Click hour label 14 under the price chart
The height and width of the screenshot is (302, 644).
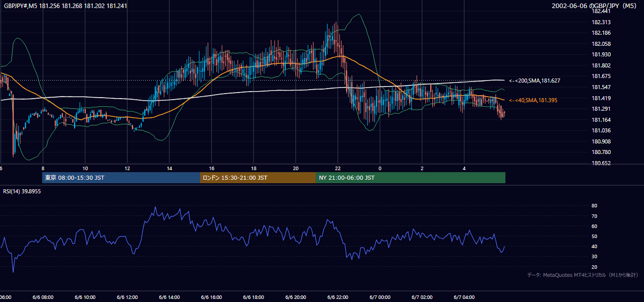169,169
